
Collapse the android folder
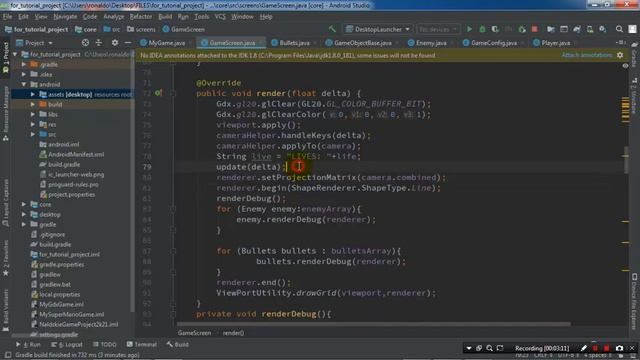[24, 84]
